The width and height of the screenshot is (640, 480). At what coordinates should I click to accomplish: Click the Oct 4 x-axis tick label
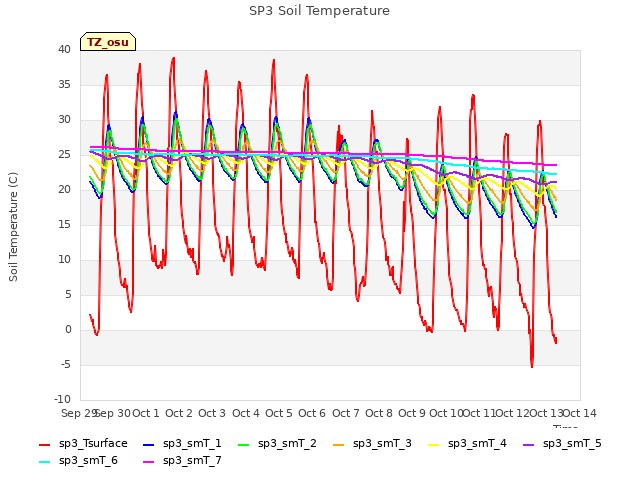tap(246, 413)
